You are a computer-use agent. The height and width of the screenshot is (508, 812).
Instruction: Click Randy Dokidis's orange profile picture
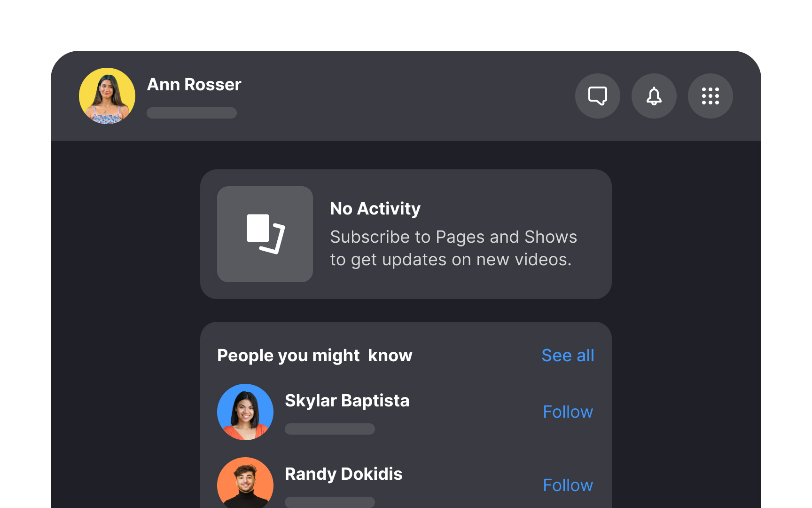pyautogui.click(x=245, y=485)
